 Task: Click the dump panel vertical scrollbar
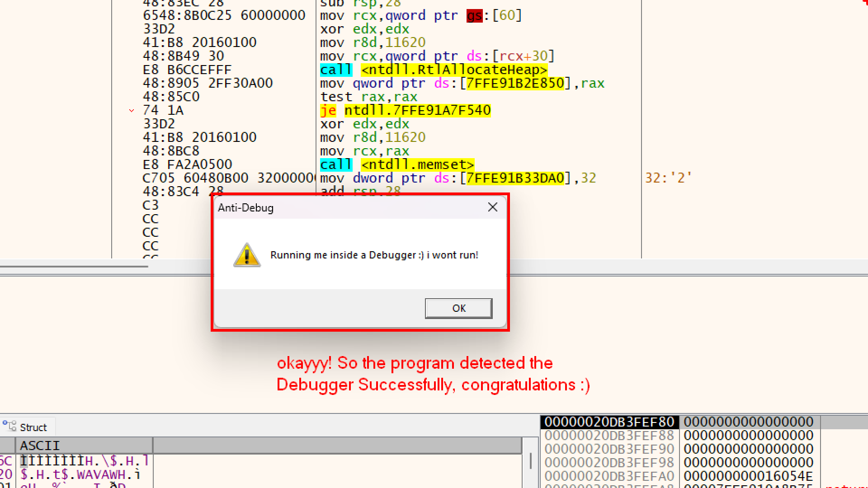click(x=530, y=462)
